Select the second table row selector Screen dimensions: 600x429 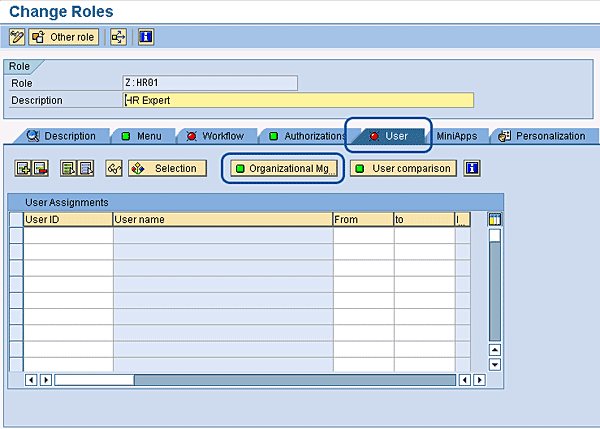pyautogui.click(x=16, y=251)
